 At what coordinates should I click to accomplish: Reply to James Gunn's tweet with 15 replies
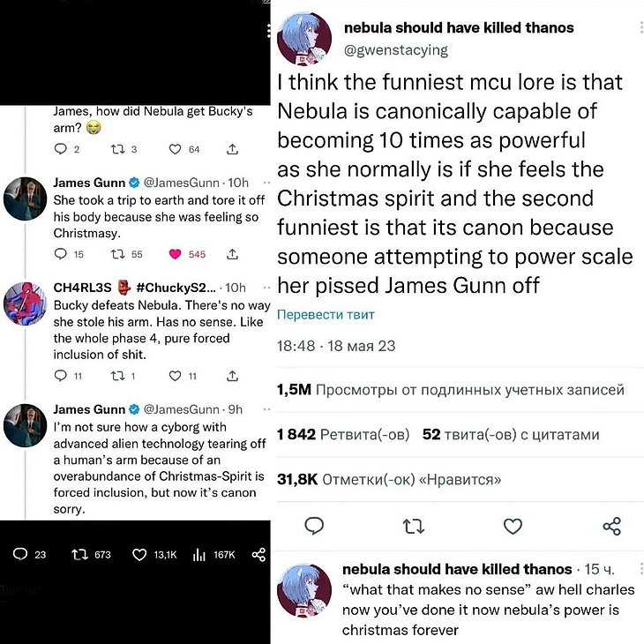pyautogui.click(x=61, y=254)
